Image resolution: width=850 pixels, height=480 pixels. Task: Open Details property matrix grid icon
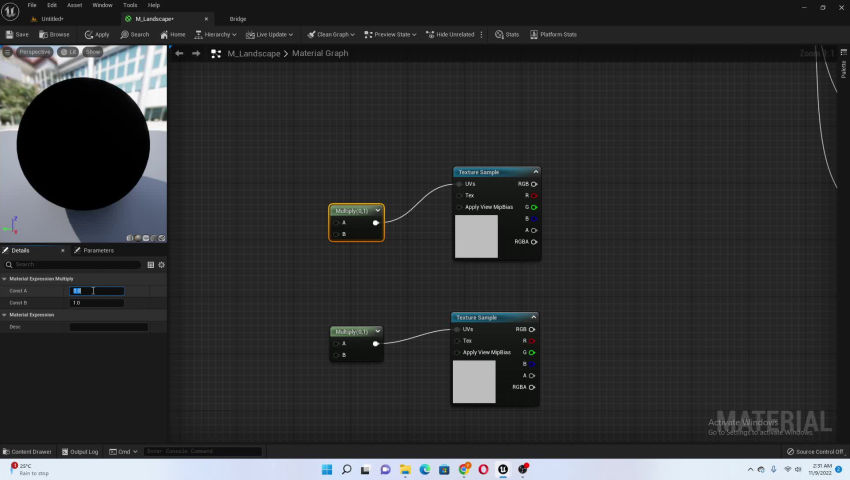pos(151,265)
